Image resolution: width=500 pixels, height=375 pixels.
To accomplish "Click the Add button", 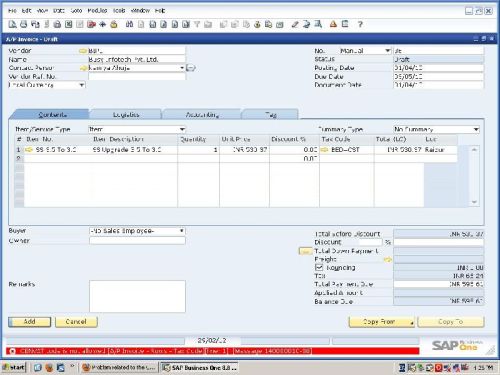I will 30,322.
